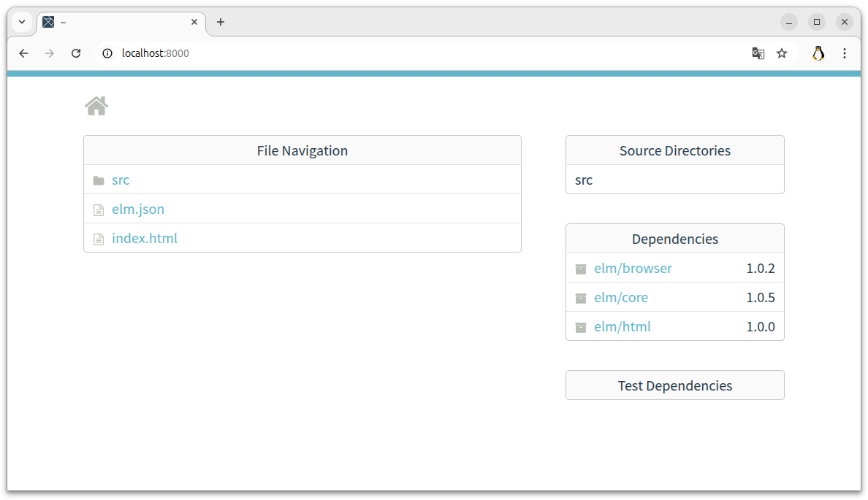Click the version 1.0.5 text

click(760, 298)
